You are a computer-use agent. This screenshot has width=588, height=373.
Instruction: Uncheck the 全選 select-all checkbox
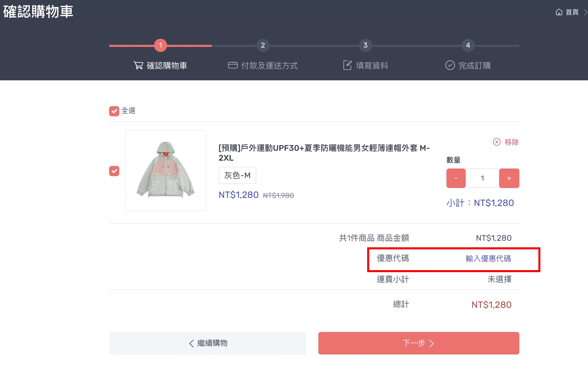[x=114, y=111]
